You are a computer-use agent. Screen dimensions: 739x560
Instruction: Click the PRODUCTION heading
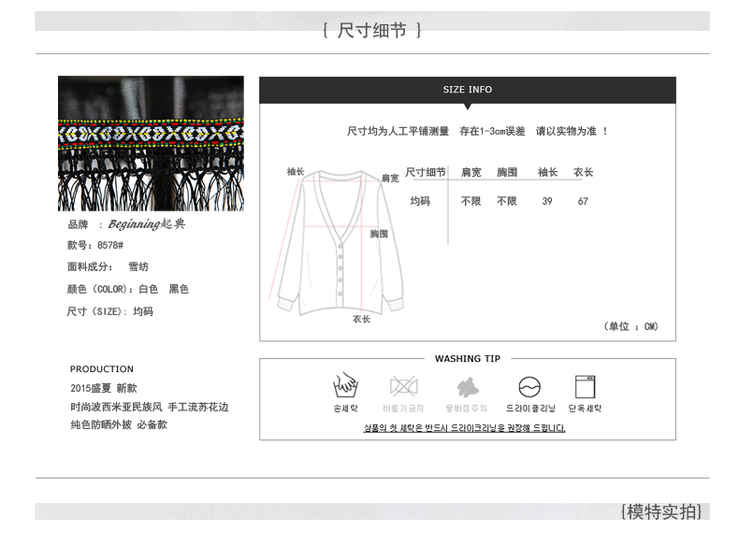coord(102,368)
